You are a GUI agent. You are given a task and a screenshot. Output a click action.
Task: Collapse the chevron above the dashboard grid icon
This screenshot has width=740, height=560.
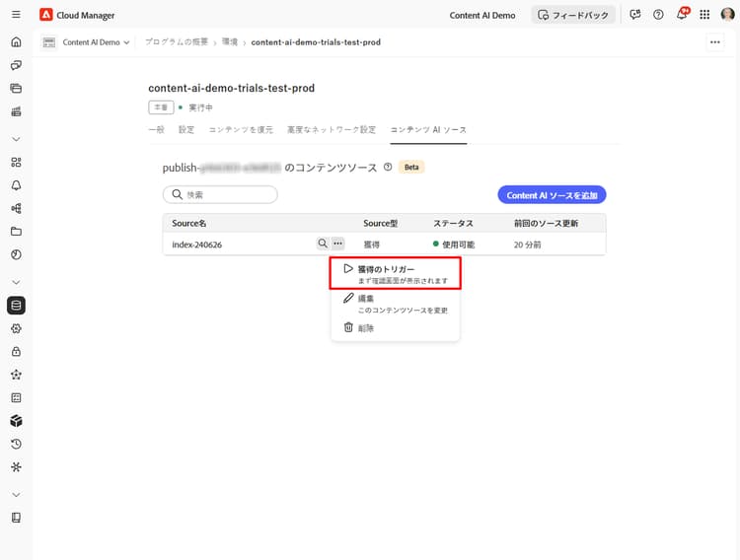[x=16, y=139]
